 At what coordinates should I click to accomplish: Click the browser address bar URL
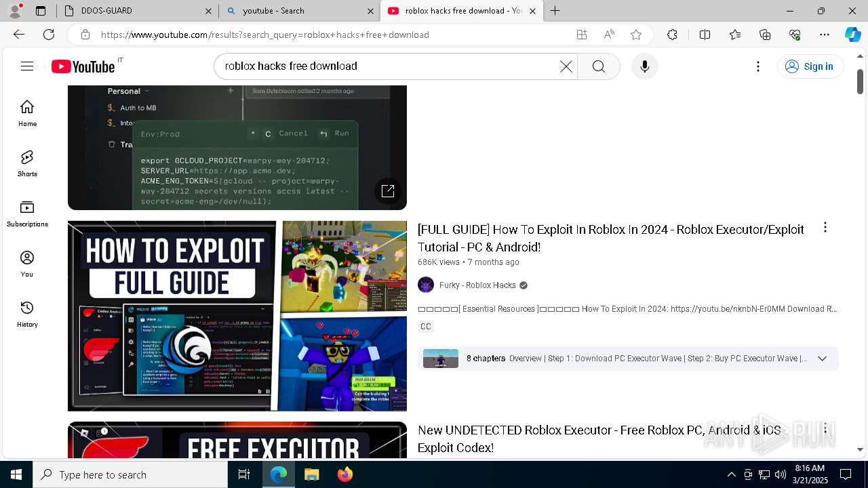(264, 35)
